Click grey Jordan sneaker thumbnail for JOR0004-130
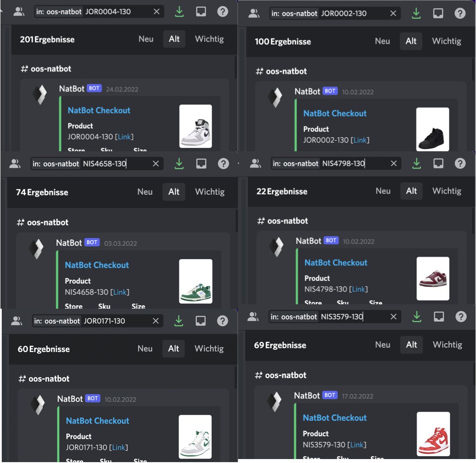Viewport: 476px width, 463px height. click(x=195, y=126)
